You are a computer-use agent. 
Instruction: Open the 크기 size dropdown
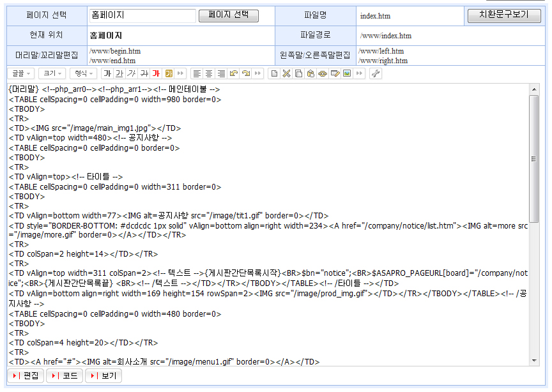click(x=52, y=73)
